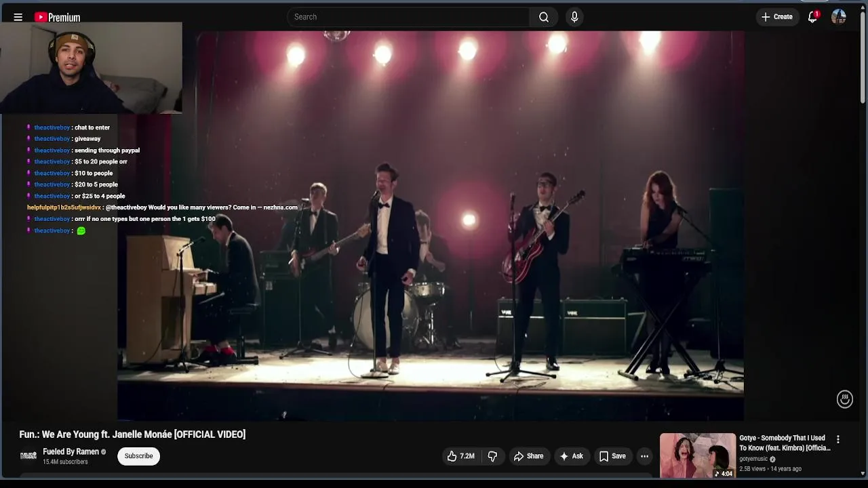868x488 pixels.
Task: Click the green emoji chat message
Action: coord(81,230)
